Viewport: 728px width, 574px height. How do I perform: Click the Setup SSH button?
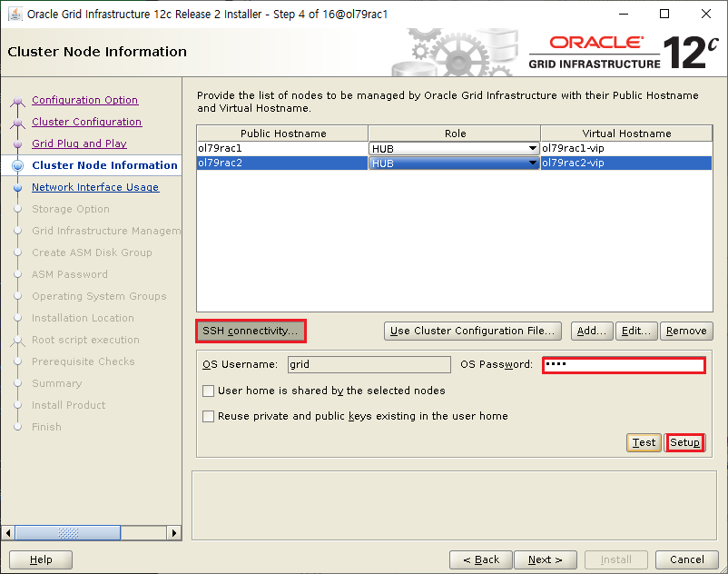[684, 442]
